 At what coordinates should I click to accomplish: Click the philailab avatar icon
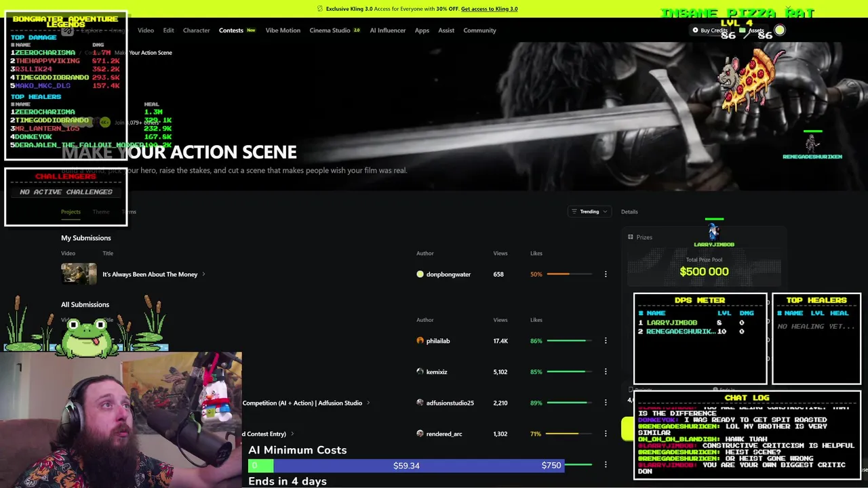[420, 341]
